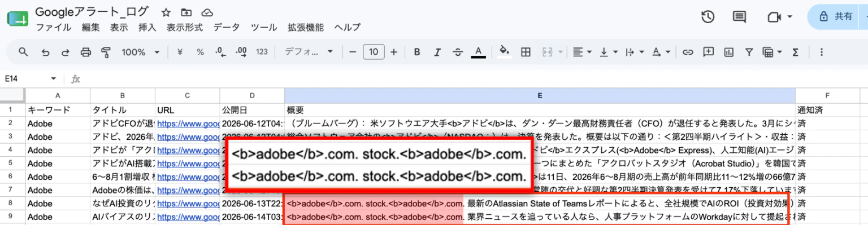Activate the paint format tool
868x225 pixels.
(x=106, y=52)
